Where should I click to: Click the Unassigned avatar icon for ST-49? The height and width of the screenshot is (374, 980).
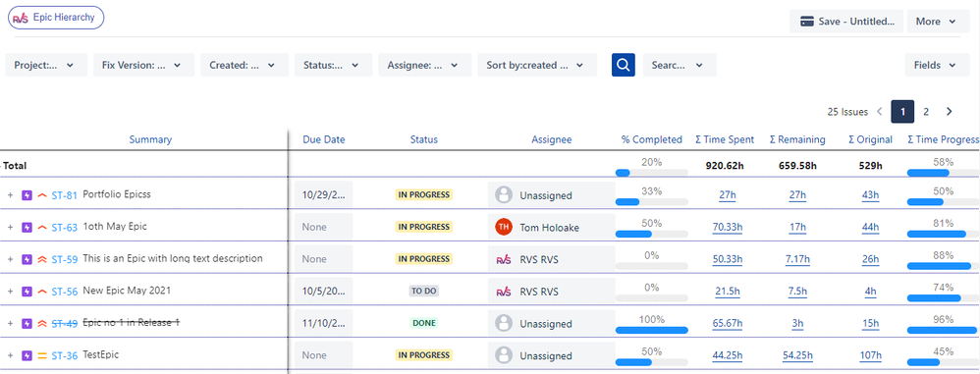504,323
